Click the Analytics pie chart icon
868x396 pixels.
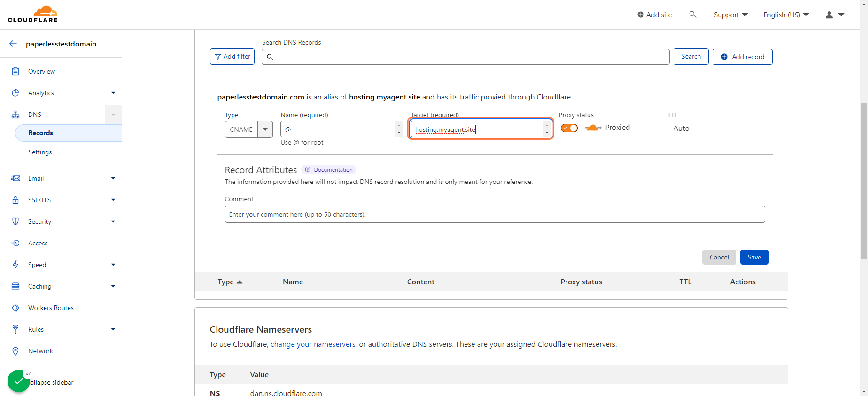(15, 93)
